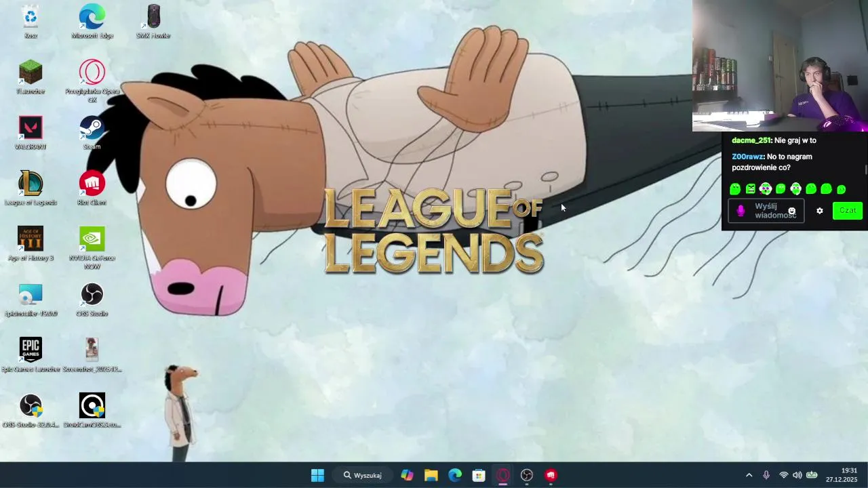Screen dimensions: 868x488
Task: Open Wi-Fi network settings in tray
Action: coord(784,475)
